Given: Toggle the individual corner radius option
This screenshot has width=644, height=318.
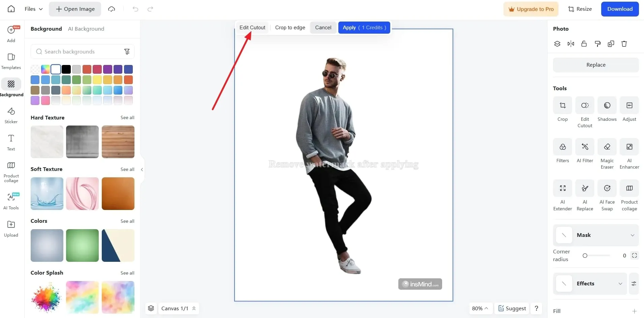Looking at the screenshot, I should 634,255.
